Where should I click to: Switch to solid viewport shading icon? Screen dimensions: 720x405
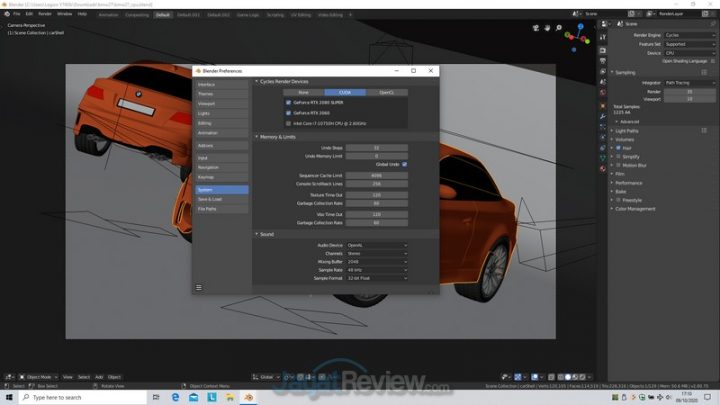(568, 377)
